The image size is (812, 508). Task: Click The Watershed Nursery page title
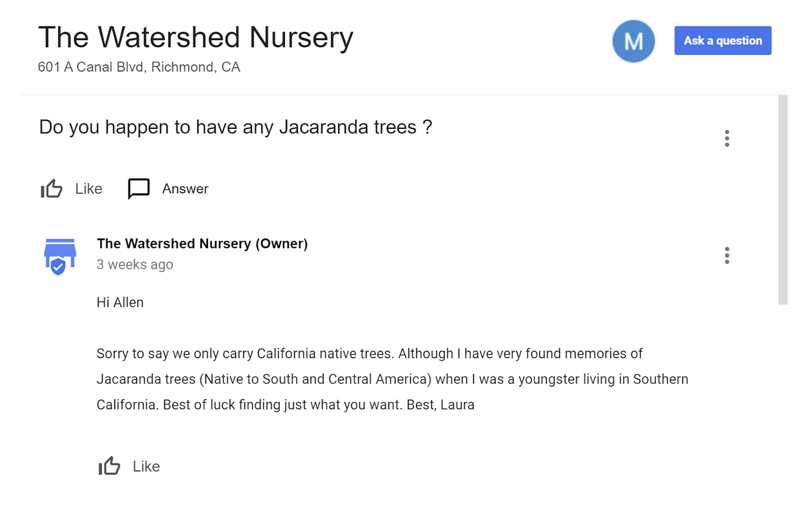tap(195, 38)
